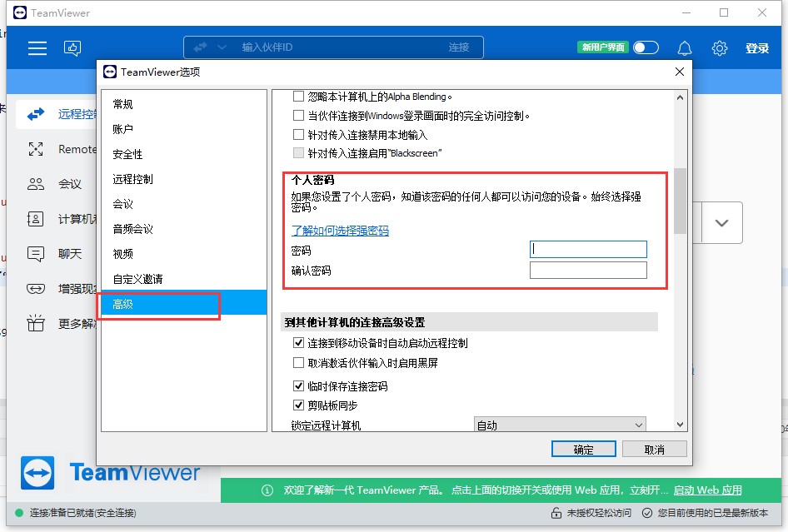Screen dimensions: 788x532
Task: Click the TeamViewer options dialog title icon
Action: click(x=110, y=72)
